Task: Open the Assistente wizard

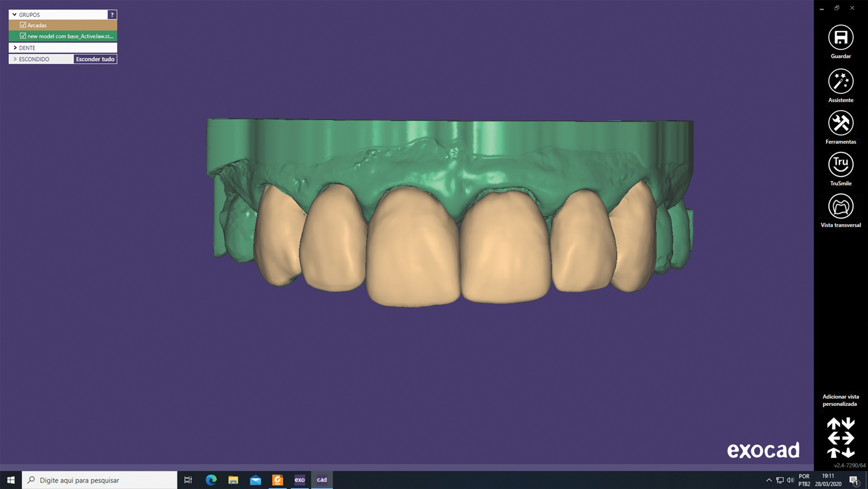Action: pos(840,81)
